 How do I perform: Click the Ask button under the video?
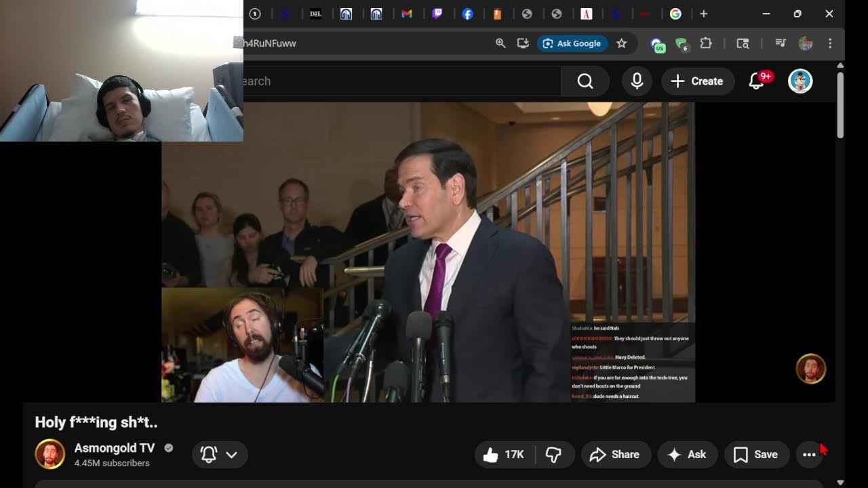pyautogui.click(x=688, y=455)
